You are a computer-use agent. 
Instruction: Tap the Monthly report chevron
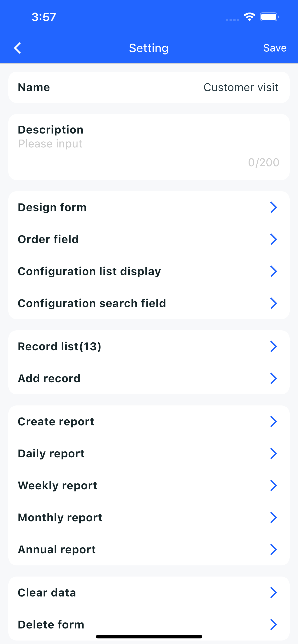pyautogui.click(x=273, y=517)
